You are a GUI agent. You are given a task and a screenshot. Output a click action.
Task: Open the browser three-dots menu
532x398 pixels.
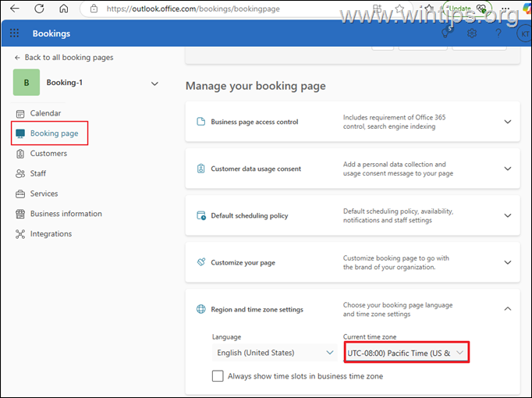coord(505,9)
